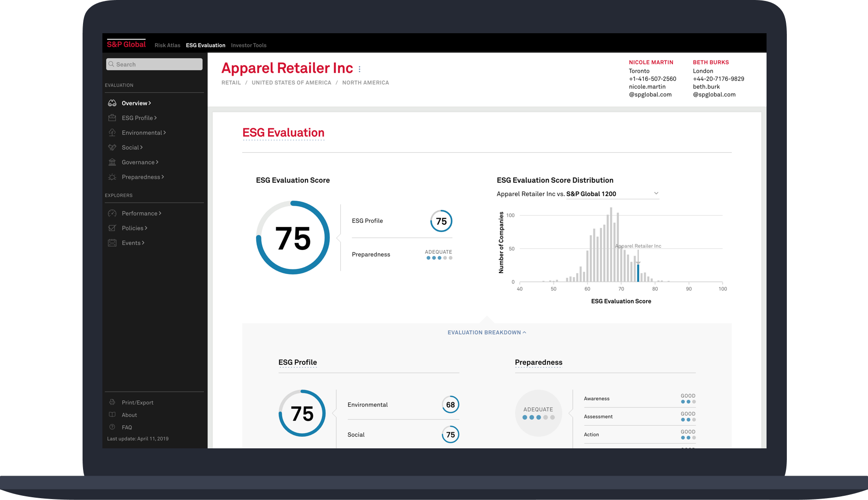Open the Overview section
The height and width of the screenshot is (500, 868).
click(136, 103)
